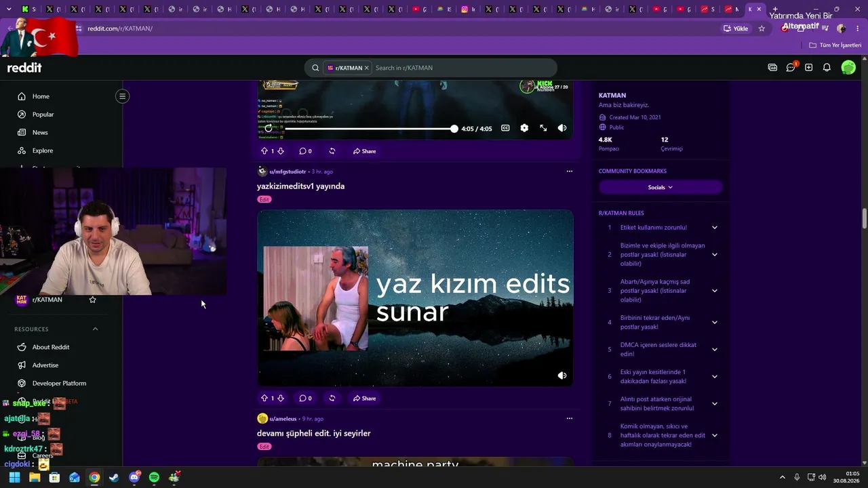This screenshot has width=868, height=488.
Task: Expand rule 1 Etiket kullanımı zorunlu
Action: point(714,228)
